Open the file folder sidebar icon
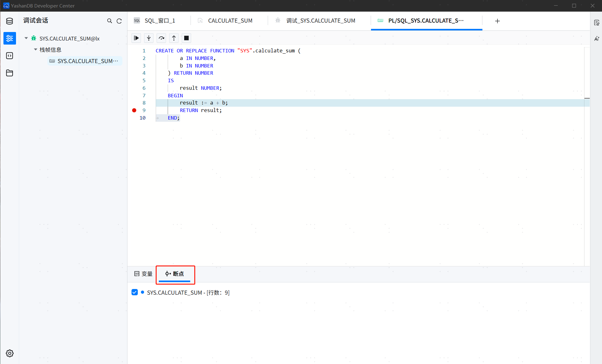 click(9, 73)
